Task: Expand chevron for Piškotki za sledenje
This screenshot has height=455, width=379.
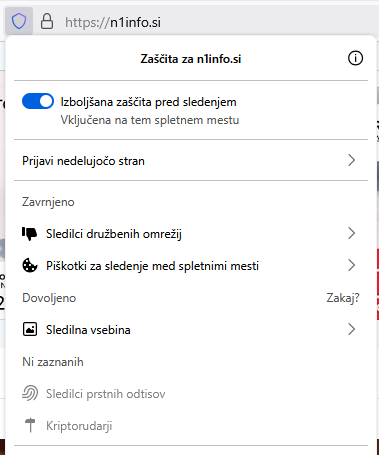Action: [x=352, y=265]
